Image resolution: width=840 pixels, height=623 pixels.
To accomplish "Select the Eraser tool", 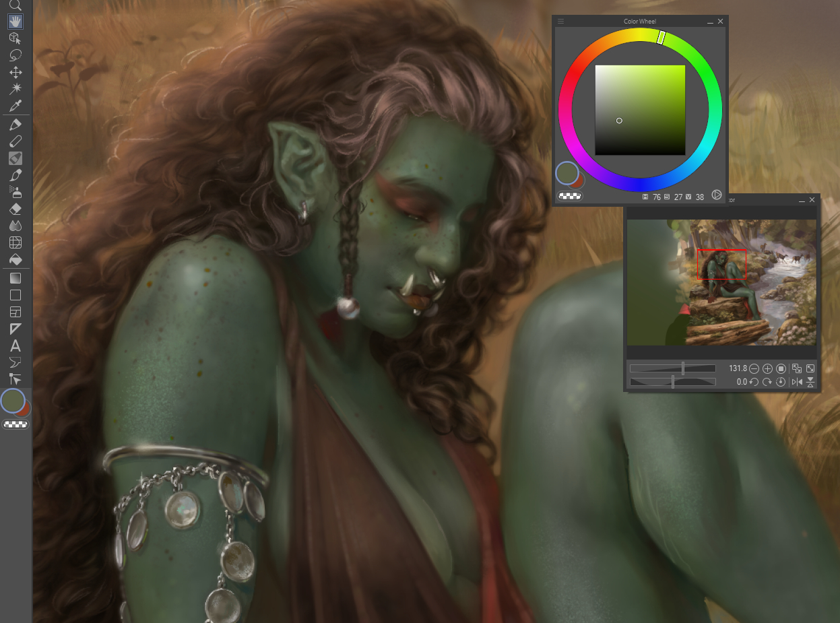I will (15, 209).
